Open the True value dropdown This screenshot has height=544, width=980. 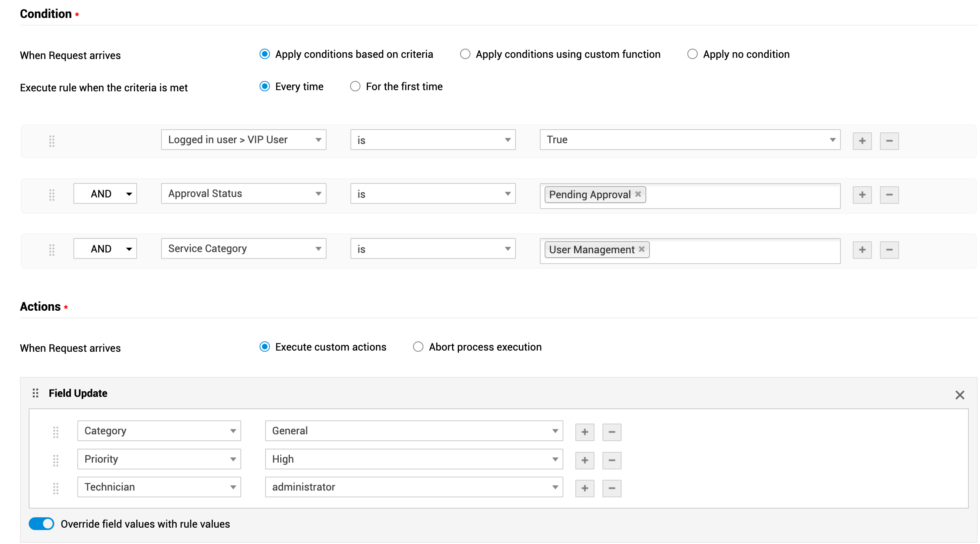(x=690, y=140)
